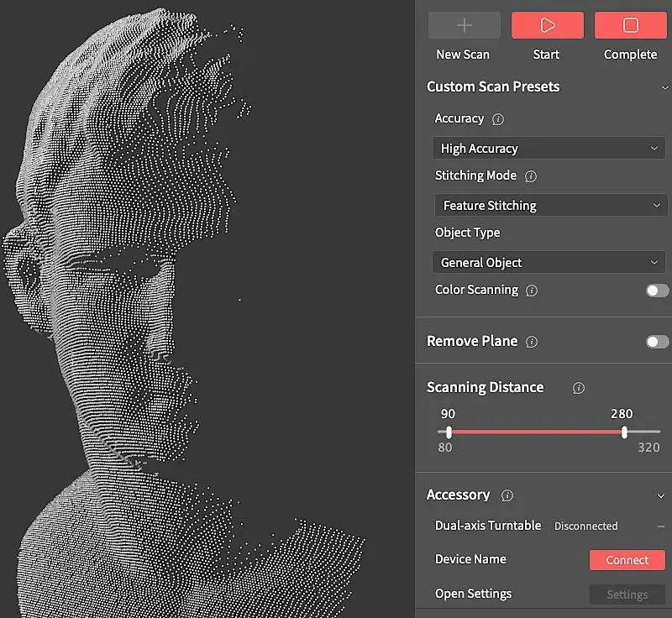Open the High Accuracy dropdown

pos(549,149)
